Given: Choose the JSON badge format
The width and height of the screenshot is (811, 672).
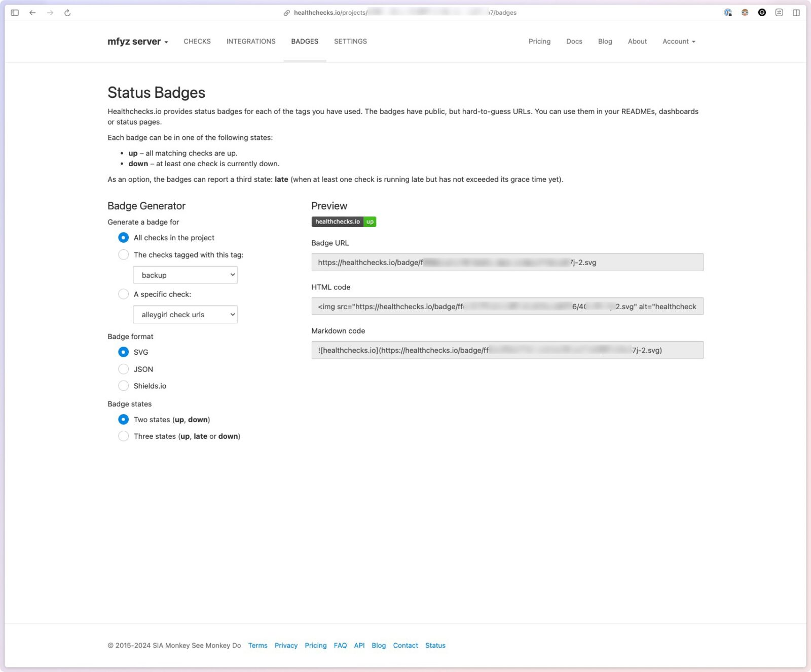Looking at the screenshot, I should [123, 369].
